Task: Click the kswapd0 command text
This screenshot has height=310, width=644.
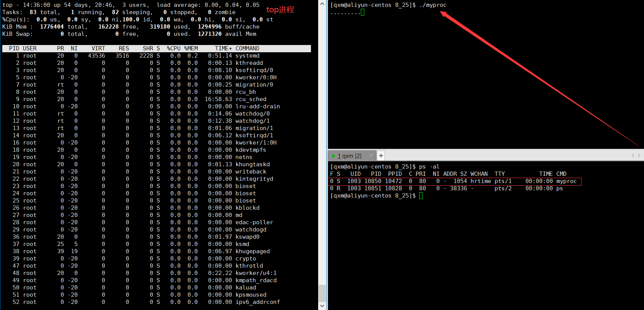Action: 247,237
